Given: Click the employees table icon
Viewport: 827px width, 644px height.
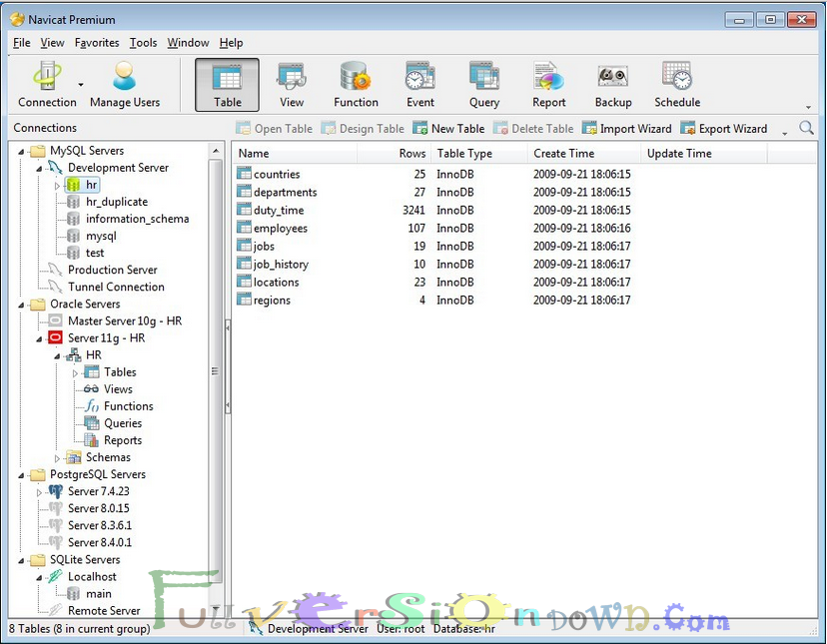Looking at the screenshot, I should pos(244,228).
